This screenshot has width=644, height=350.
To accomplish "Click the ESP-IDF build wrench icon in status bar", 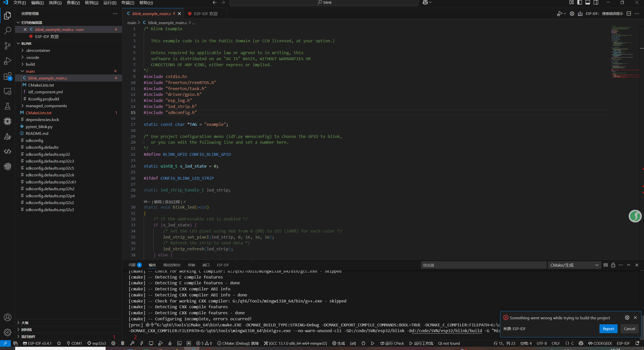I will (132, 343).
